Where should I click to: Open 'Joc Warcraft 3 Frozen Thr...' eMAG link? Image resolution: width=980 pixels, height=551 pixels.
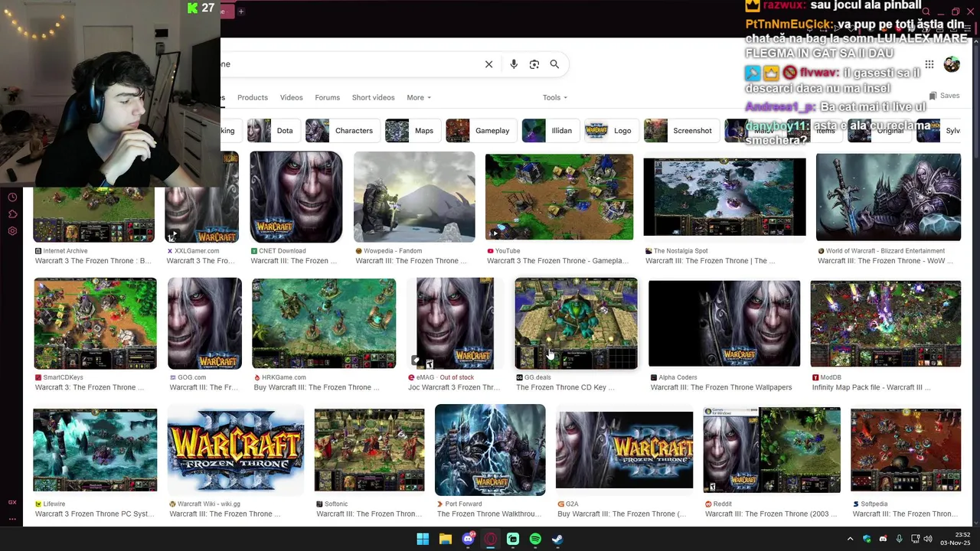(x=453, y=387)
